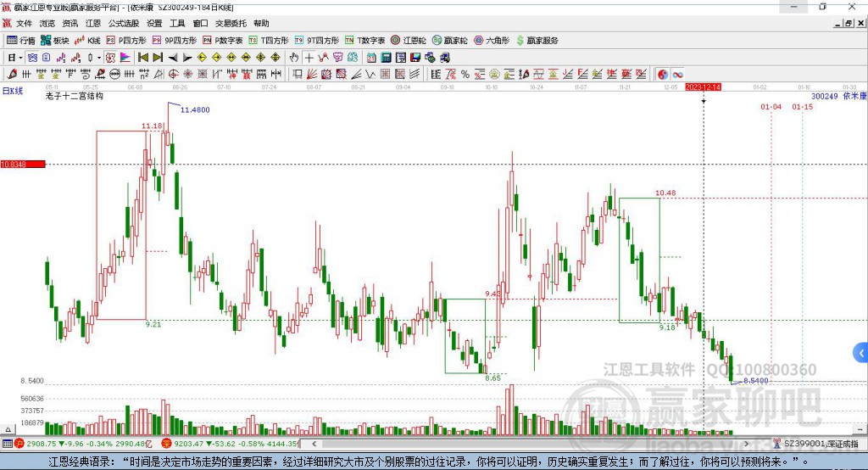Screen dimensions: 868x470
Task: Toggle the yin-yang tool button
Action: (663, 75)
